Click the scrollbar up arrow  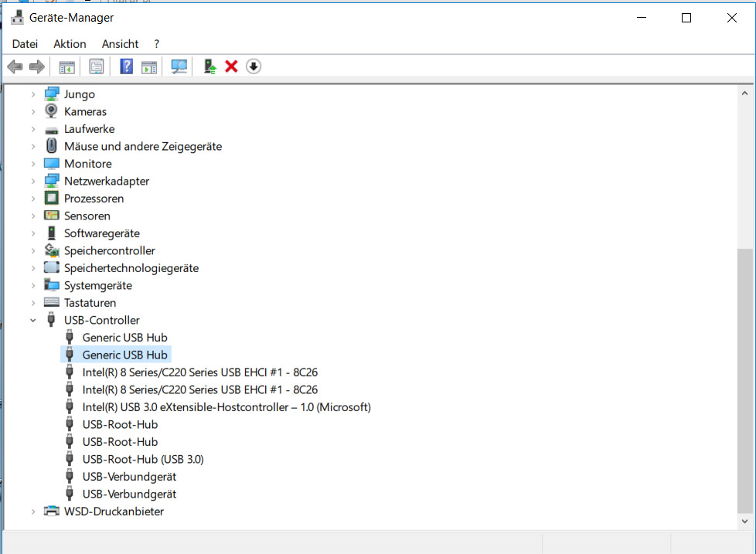coord(745,93)
